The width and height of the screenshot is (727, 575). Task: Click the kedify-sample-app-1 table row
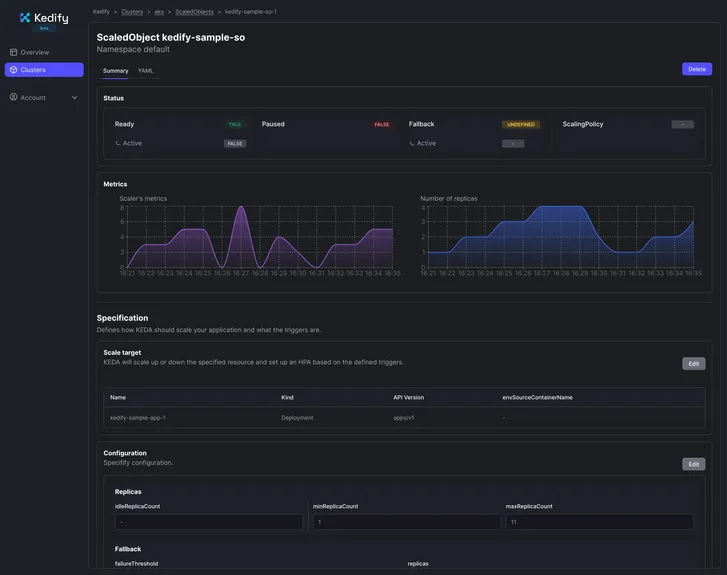click(x=138, y=418)
